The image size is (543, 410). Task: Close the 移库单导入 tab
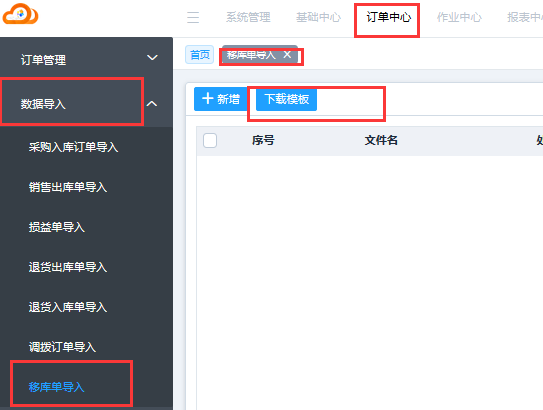point(287,54)
